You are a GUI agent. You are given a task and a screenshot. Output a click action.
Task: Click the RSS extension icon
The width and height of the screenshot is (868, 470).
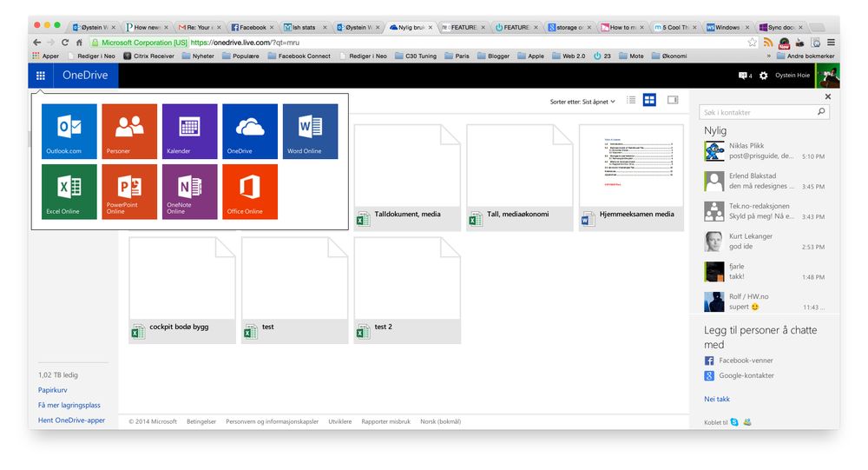[768, 42]
